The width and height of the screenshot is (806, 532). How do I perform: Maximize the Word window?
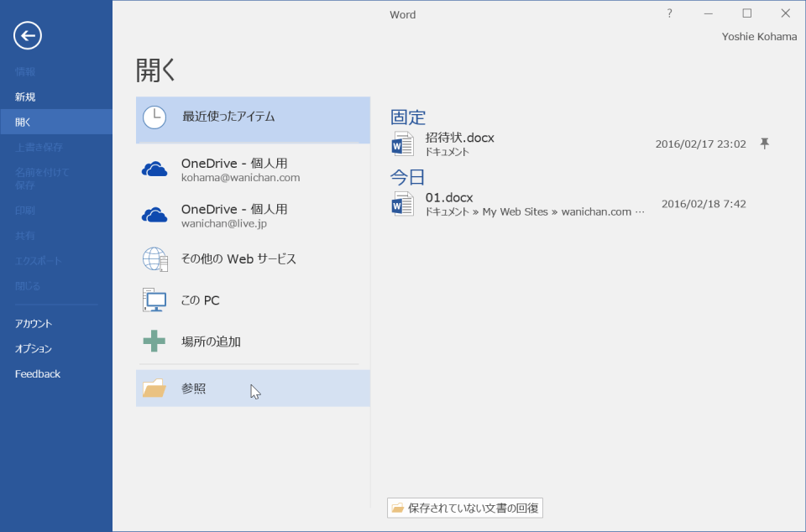coord(747,14)
